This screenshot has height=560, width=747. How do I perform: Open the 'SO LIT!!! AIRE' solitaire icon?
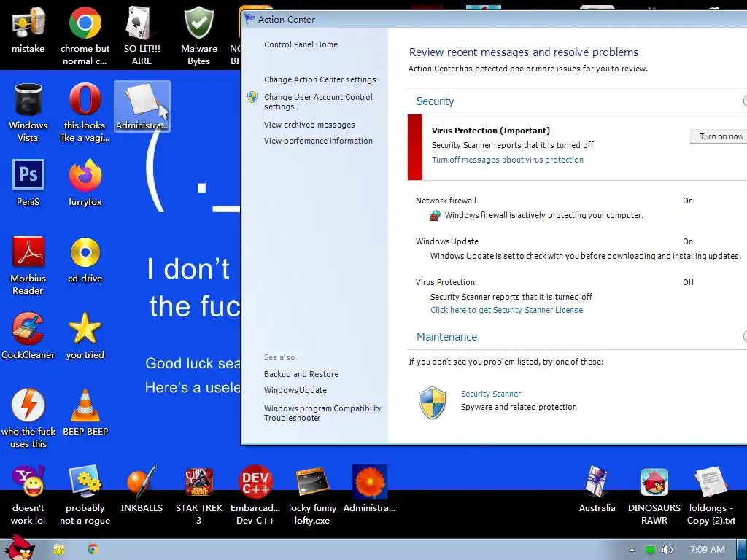(x=142, y=35)
